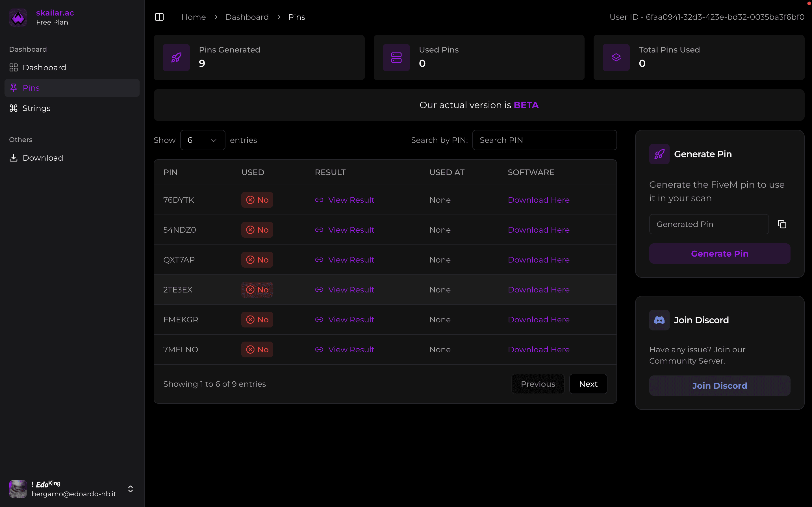Click Download Here for FMEKGR
Image resolution: width=812 pixels, height=507 pixels.
pos(539,320)
